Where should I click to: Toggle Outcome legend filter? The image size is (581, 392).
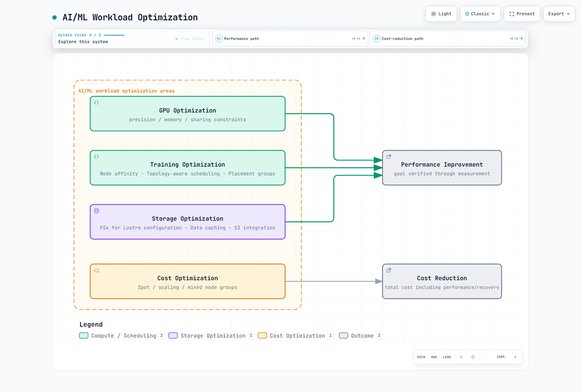tap(361, 336)
